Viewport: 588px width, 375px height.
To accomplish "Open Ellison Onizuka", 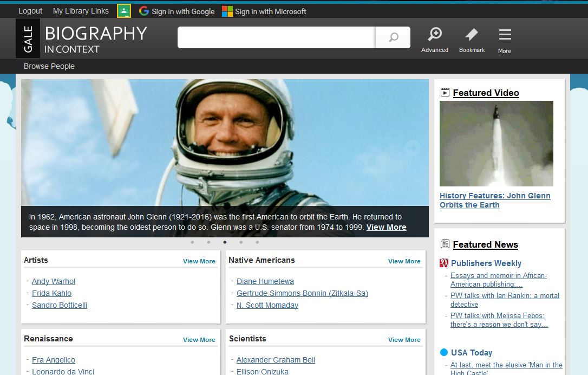I will [263, 371].
